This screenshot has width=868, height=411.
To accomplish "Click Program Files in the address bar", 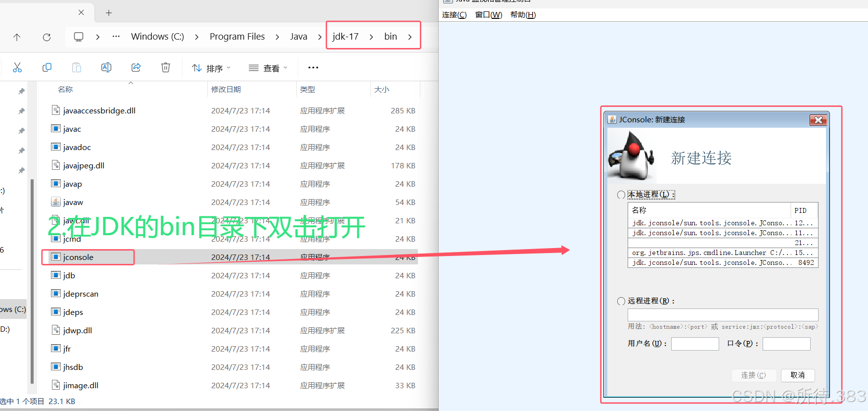I will point(237,37).
